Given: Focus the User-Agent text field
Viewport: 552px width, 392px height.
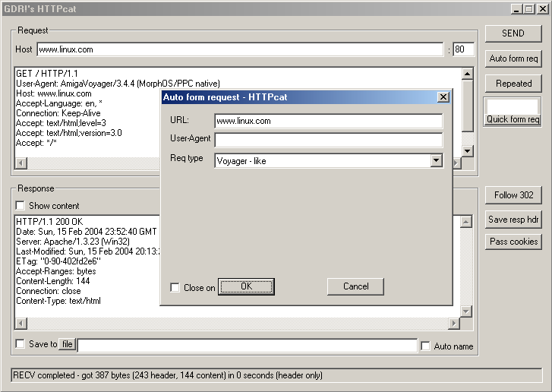Looking at the screenshot, I should point(328,140).
